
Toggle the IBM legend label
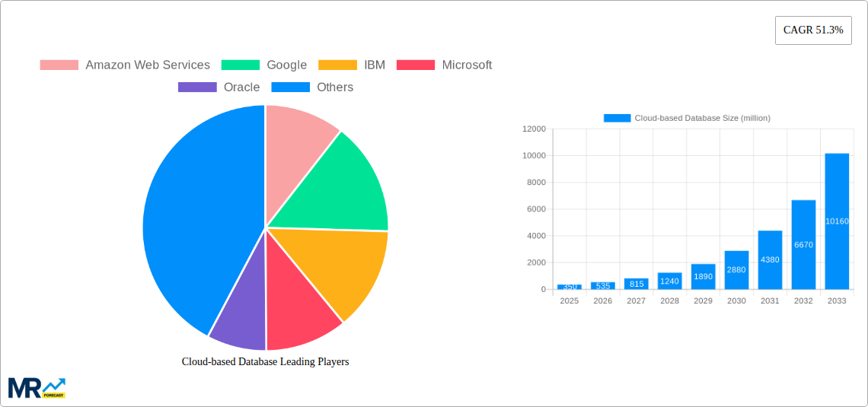(375, 65)
